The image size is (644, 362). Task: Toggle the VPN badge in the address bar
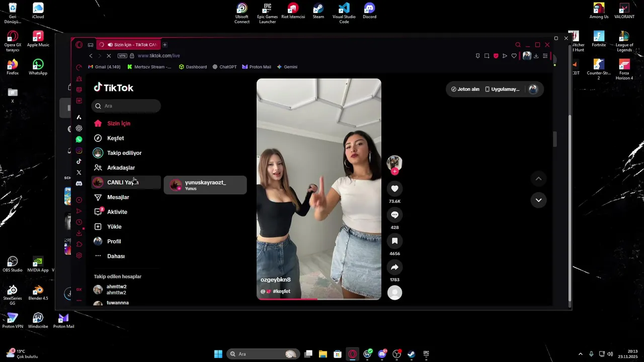(122, 56)
